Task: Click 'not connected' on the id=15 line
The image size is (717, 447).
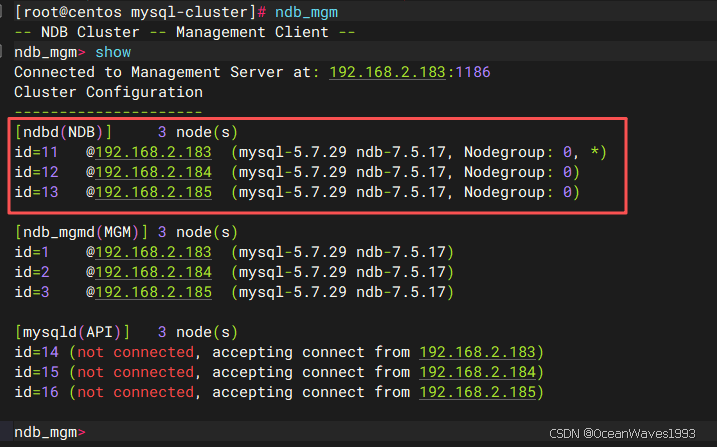Action: coord(135,372)
